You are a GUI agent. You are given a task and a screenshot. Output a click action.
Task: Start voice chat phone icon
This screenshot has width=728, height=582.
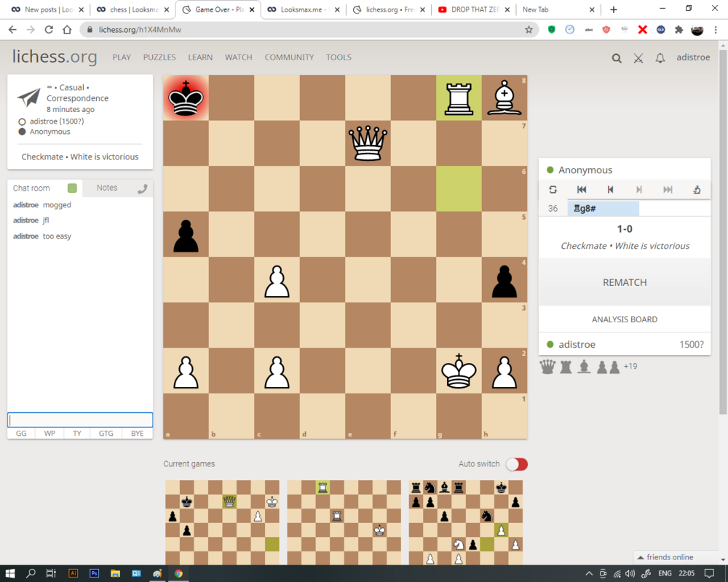(142, 188)
